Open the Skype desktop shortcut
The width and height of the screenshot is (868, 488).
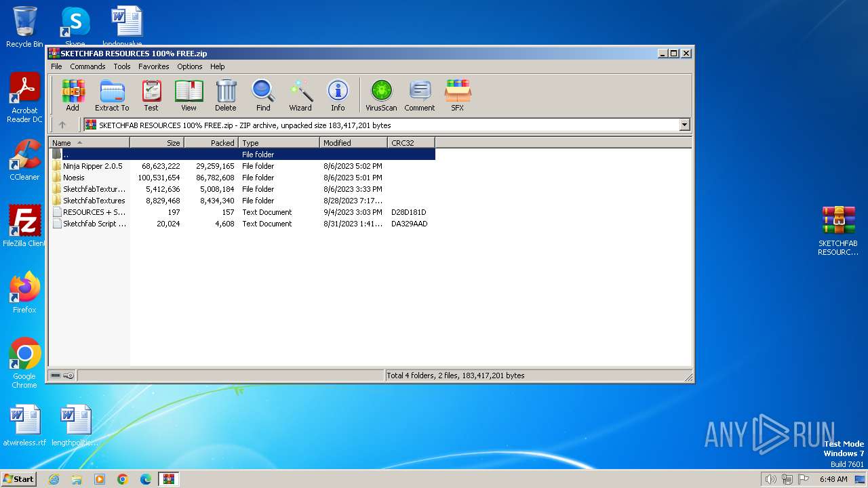(x=75, y=26)
